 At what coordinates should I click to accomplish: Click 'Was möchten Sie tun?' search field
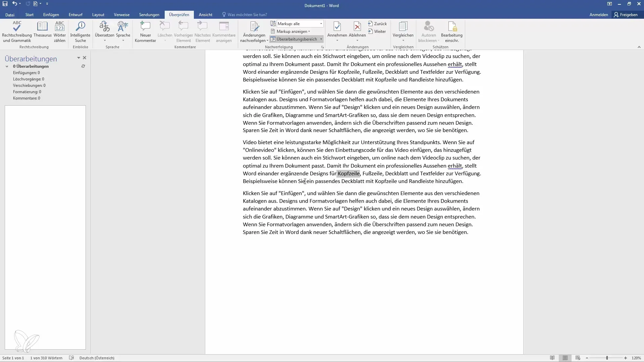pyautogui.click(x=245, y=15)
